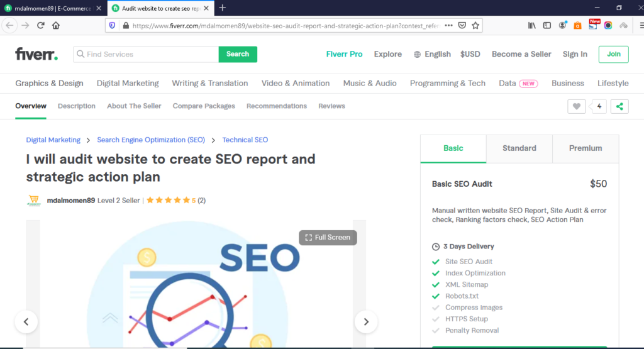The height and width of the screenshot is (349, 644).
Task: Show previous gallery image arrow
Action: point(26,321)
